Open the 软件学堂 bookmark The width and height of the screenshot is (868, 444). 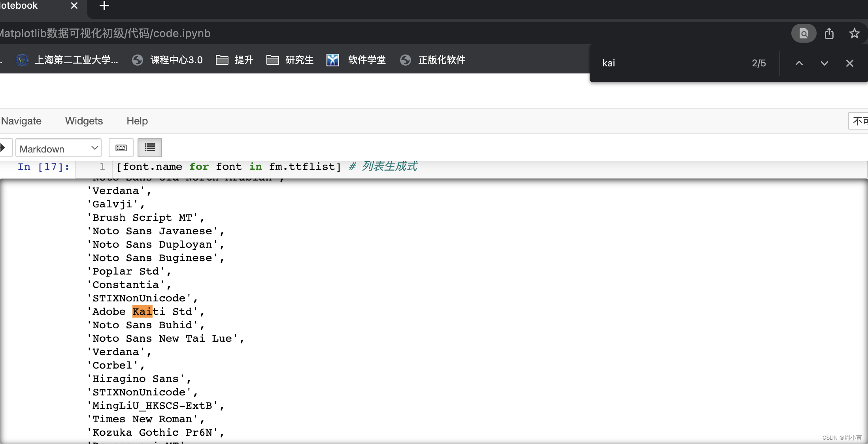pos(356,60)
